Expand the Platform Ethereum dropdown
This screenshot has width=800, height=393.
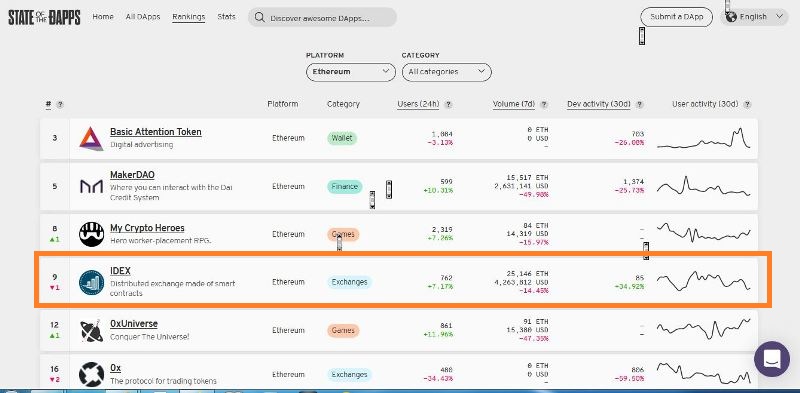351,72
